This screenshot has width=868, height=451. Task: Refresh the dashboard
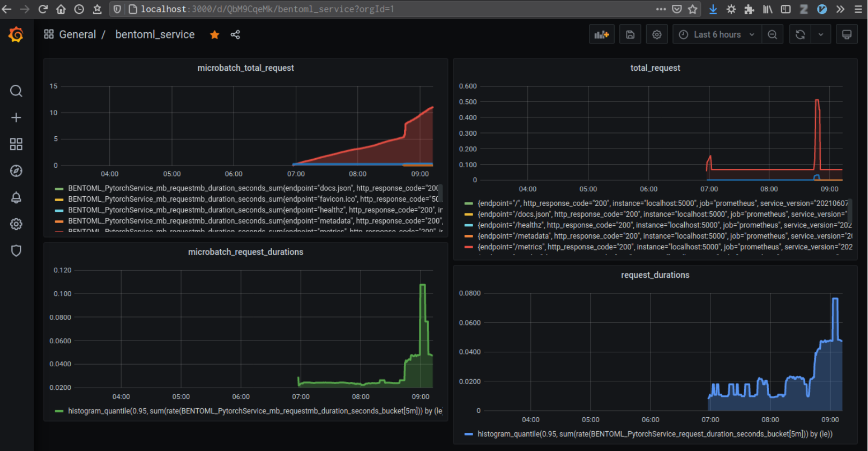pos(800,34)
